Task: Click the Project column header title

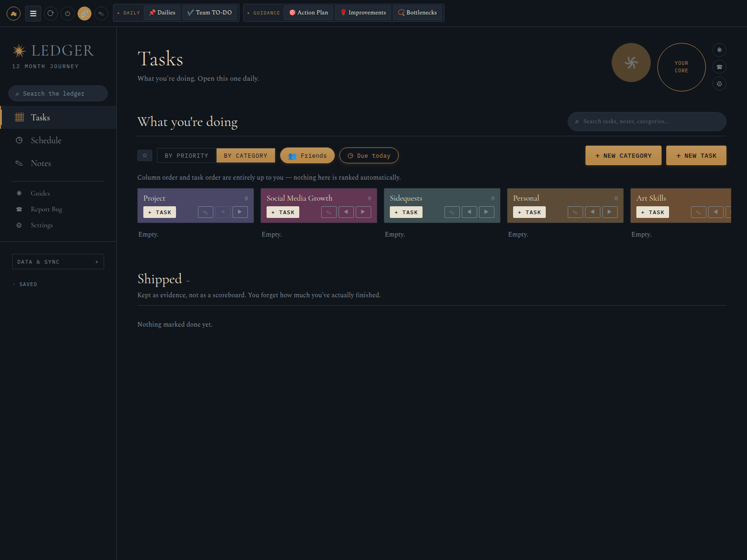Action: click(155, 198)
